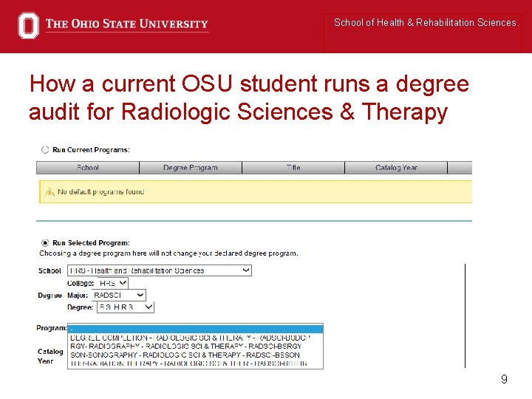Click the Run Current Programs label
The width and height of the screenshot is (532, 399).
[x=92, y=150]
